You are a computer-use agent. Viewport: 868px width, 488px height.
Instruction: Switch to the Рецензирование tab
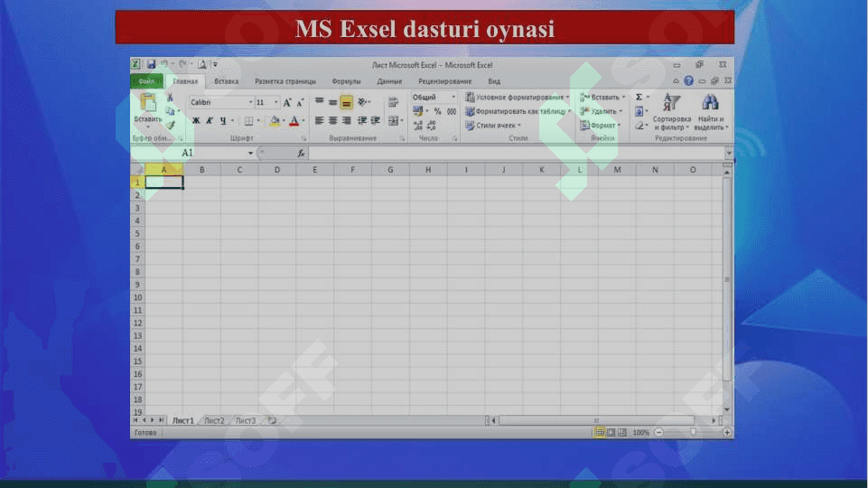tap(445, 81)
